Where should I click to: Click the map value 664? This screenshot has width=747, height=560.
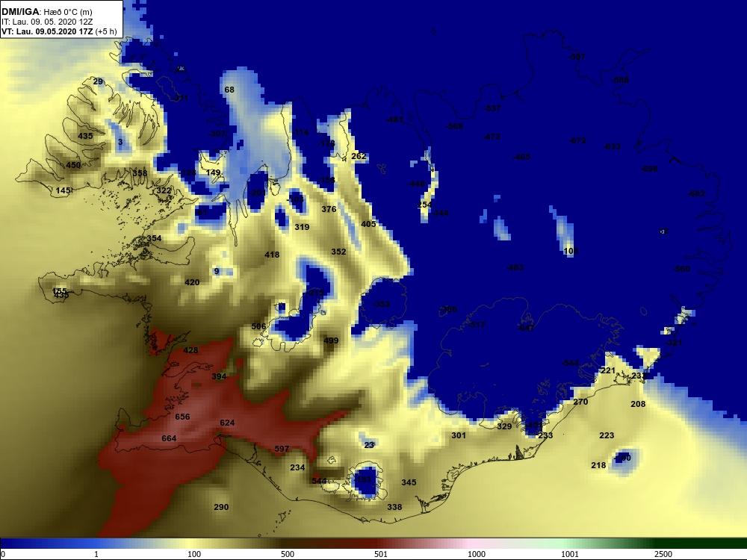(169, 438)
